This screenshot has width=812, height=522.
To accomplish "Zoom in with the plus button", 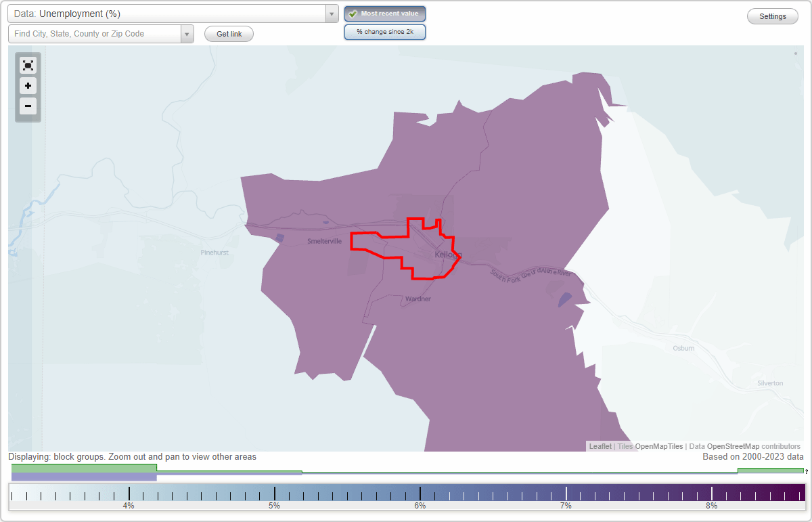I will tap(28, 86).
